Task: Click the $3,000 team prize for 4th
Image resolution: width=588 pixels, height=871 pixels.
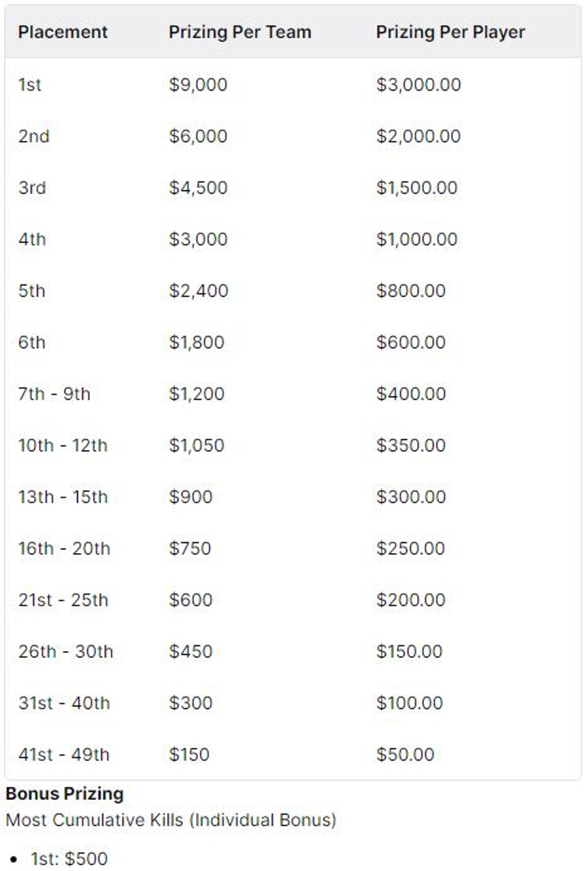Action: tap(198, 239)
